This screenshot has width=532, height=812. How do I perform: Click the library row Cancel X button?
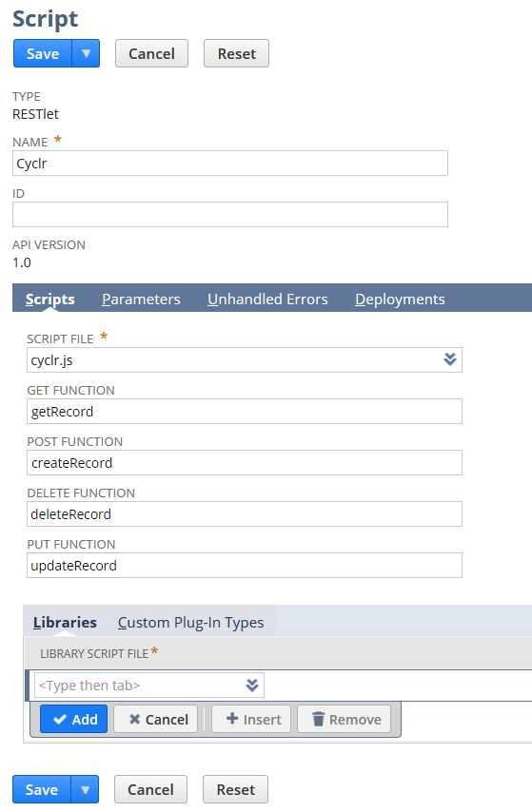[x=156, y=719]
